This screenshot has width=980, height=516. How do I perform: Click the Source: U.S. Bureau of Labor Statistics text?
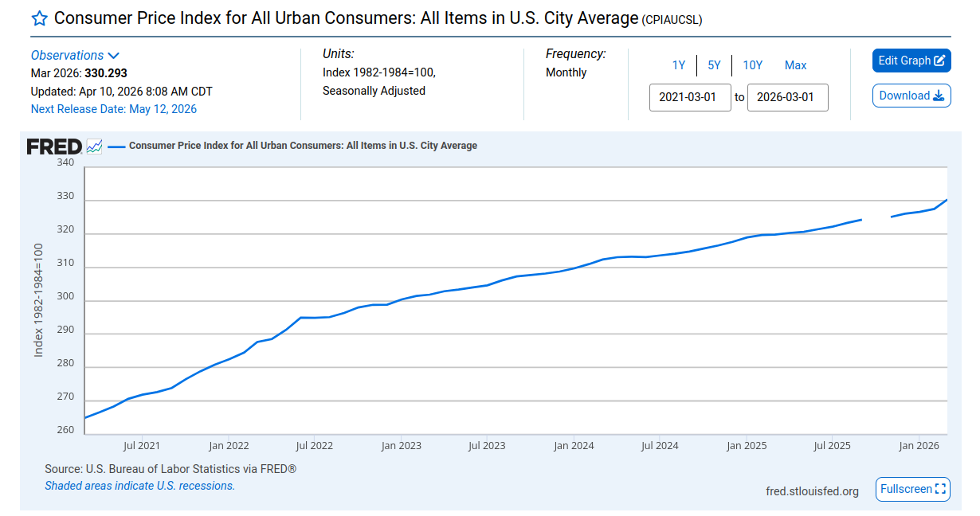[171, 469]
